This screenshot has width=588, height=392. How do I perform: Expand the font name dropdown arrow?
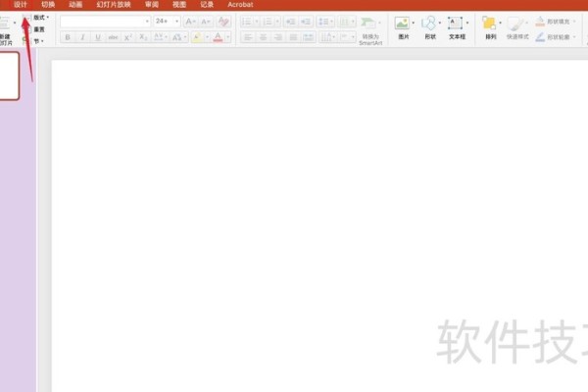click(147, 22)
